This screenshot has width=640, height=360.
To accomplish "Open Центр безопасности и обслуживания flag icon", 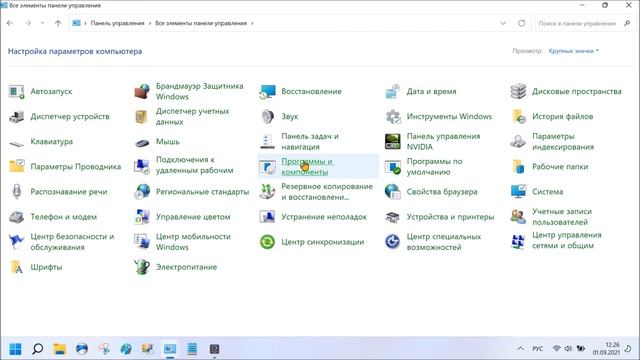I will tap(17, 242).
